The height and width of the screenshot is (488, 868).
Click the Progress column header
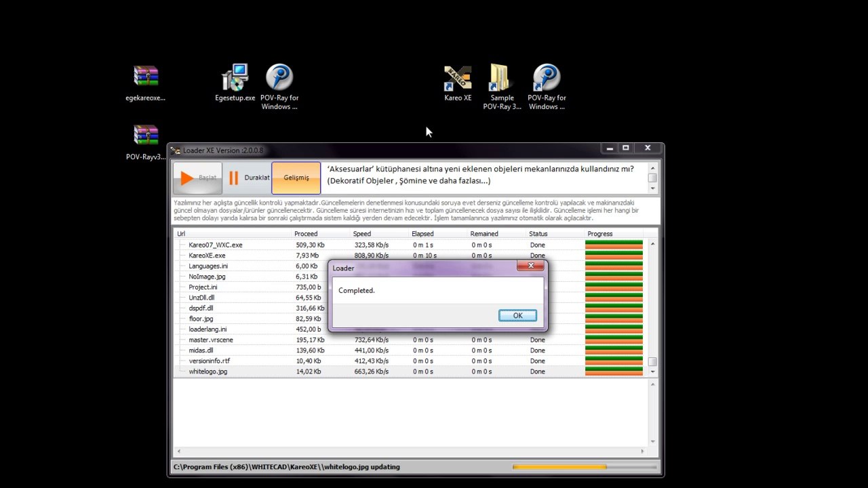pos(614,234)
